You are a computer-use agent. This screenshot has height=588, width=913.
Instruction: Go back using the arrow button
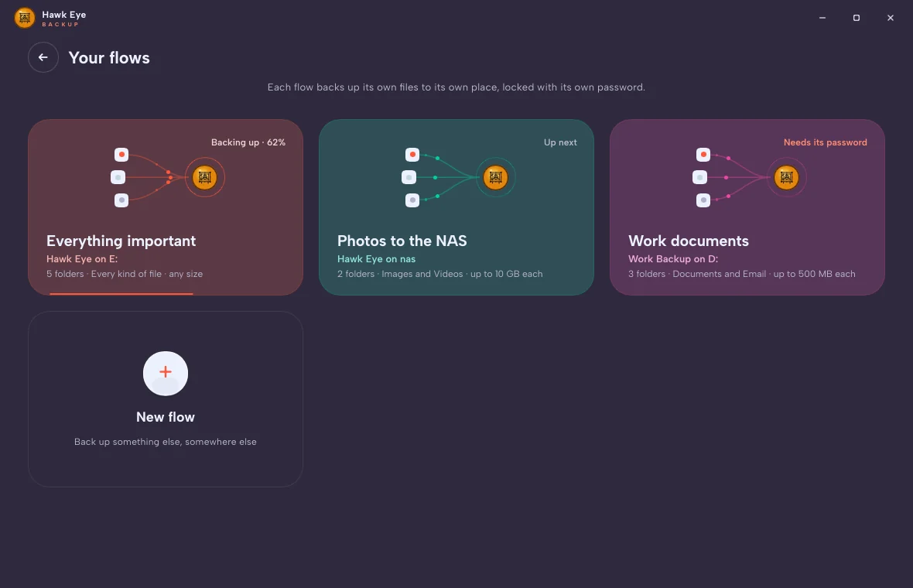(43, 57)
